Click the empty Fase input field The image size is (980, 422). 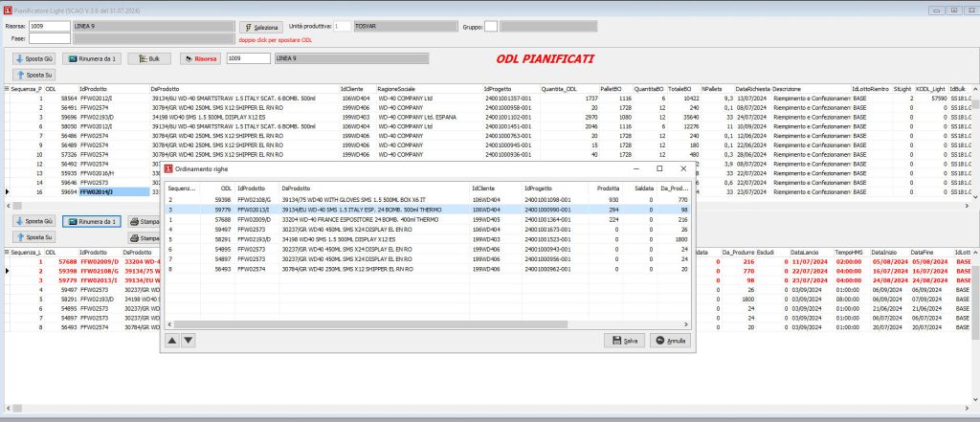click(50, 39)
